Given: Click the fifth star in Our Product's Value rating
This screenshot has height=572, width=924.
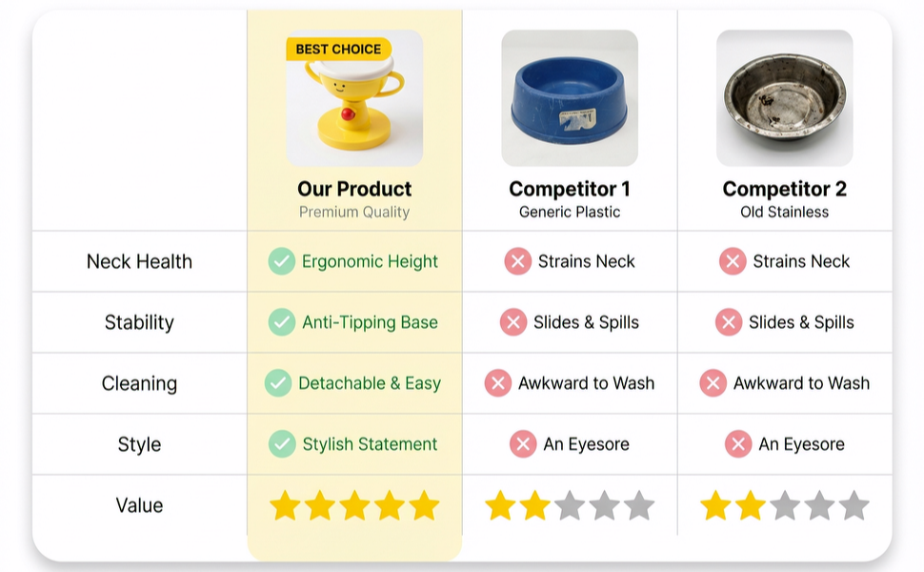Looking at the screenshot, I should pyautogui.click(x=424, y=505).
